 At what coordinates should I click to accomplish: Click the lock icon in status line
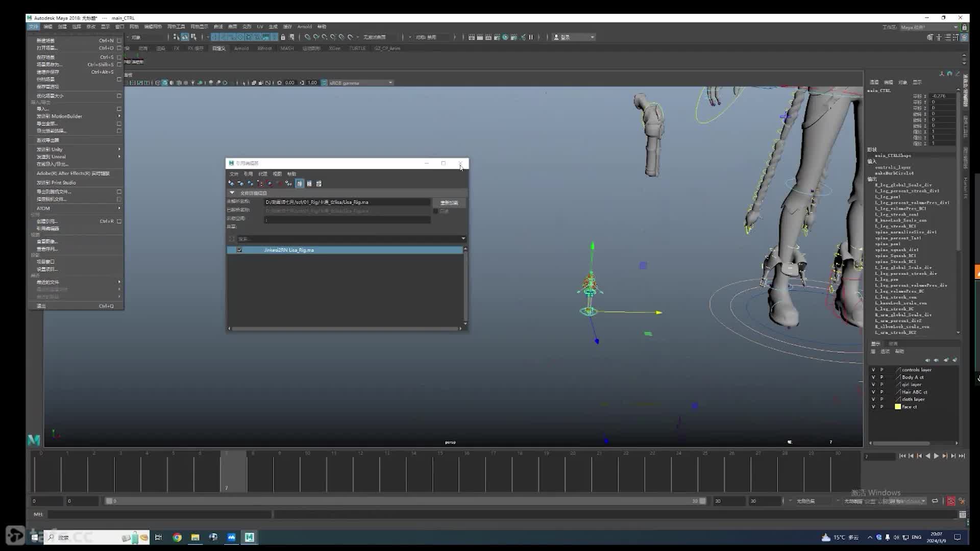click(283, 37)
